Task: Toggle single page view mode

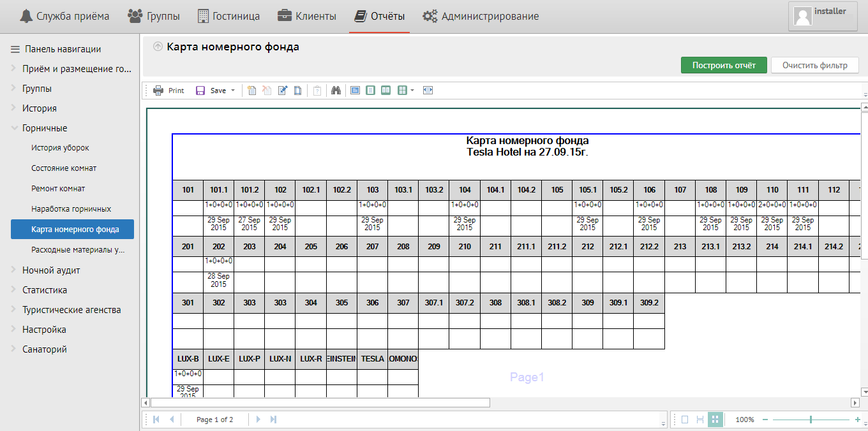Action: click(x=685, y=420)
